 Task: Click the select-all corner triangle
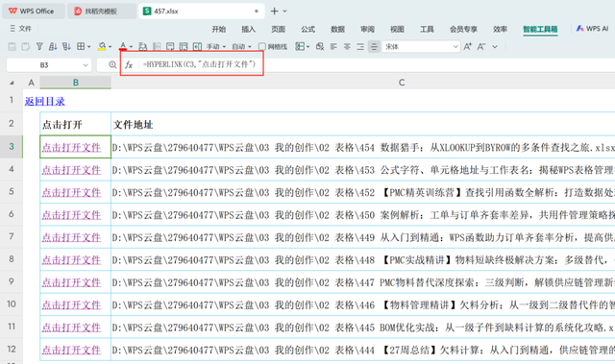12,83
